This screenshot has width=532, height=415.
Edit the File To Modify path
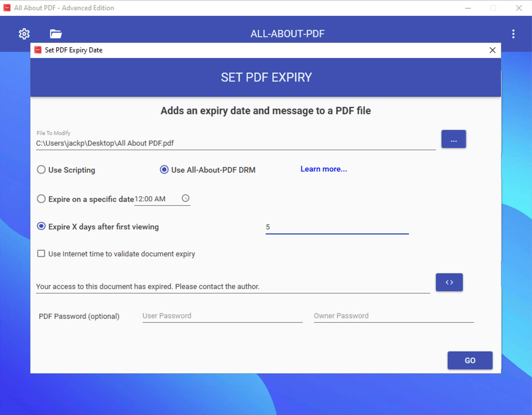(225, 143)
